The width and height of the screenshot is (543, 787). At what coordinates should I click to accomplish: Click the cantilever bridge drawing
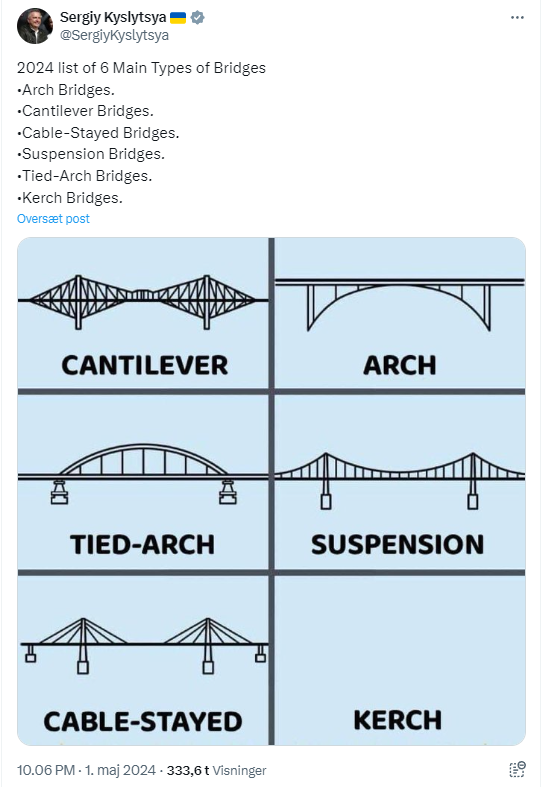143,302
